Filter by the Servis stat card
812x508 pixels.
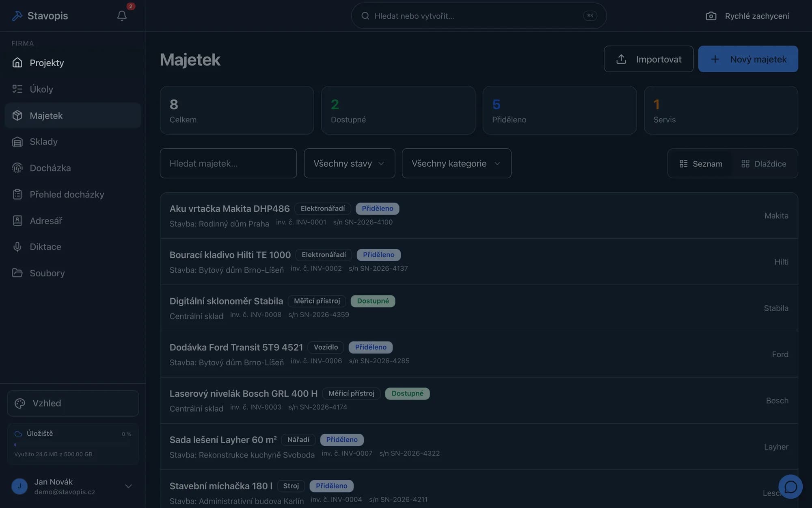pyautogui.click(x=721, y=110)
